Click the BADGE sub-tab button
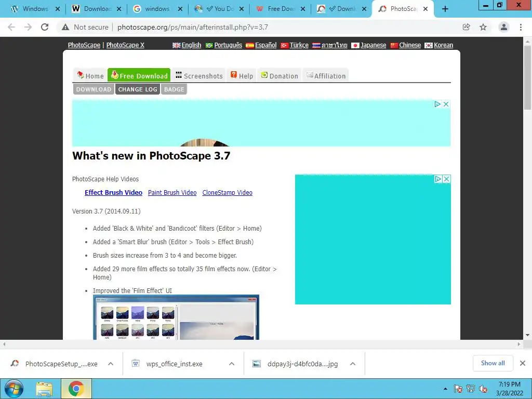 [174, 89]
